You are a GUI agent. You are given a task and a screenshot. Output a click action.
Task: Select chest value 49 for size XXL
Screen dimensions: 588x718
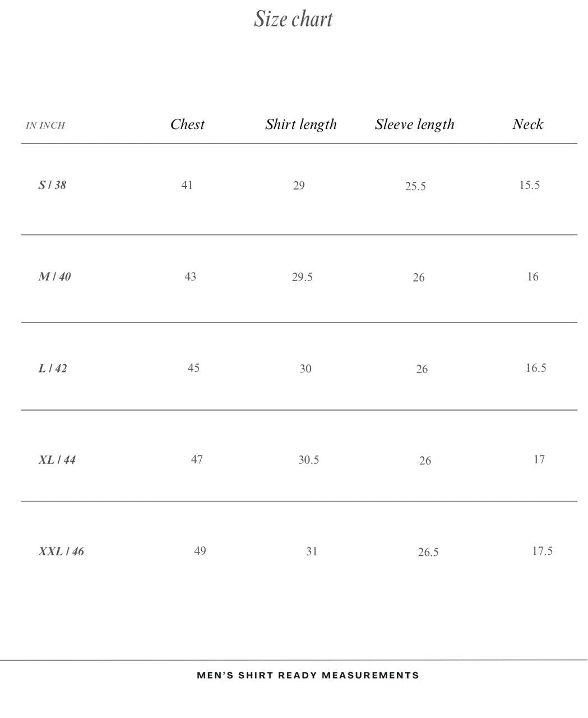[x=200, y=551]
